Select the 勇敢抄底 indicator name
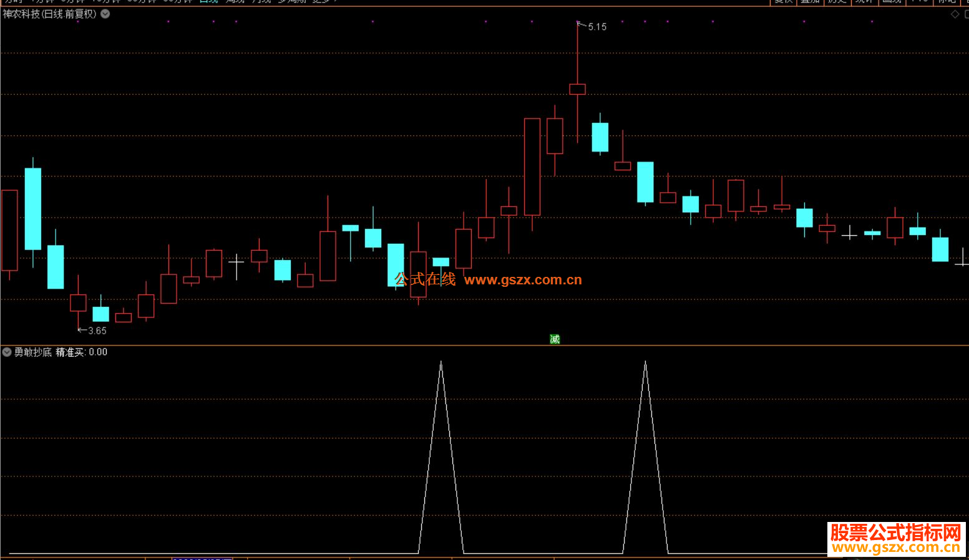 click(33, 352)
